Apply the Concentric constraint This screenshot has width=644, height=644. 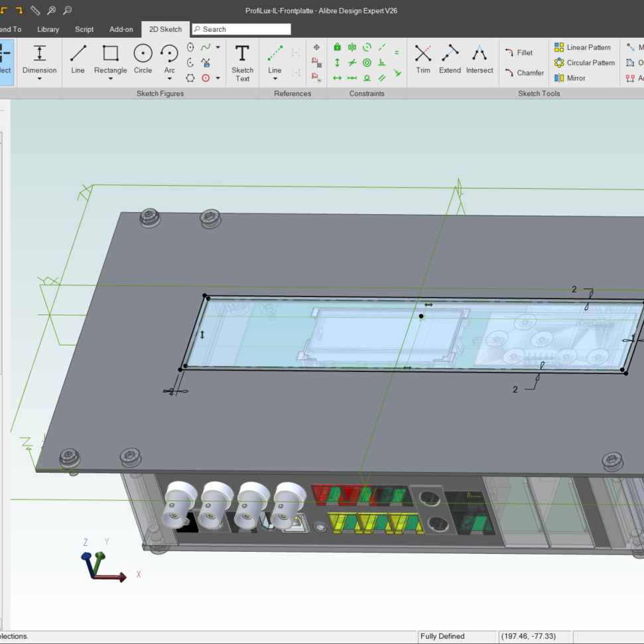367,62
